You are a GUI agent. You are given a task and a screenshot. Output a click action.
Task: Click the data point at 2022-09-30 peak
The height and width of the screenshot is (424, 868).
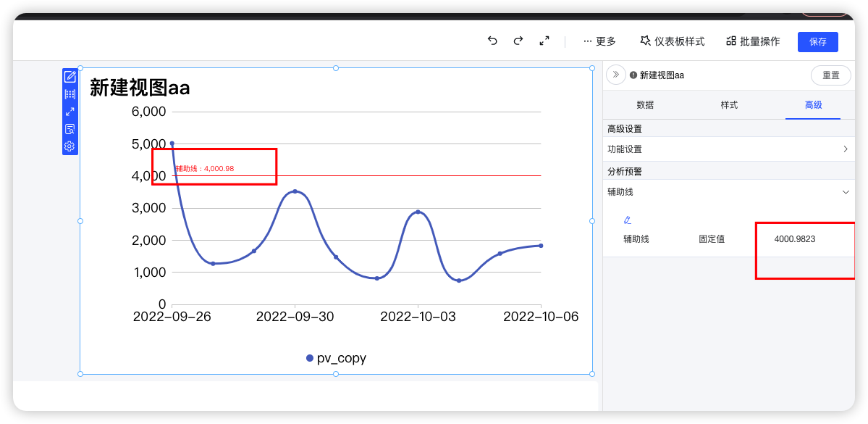point(295,191)
